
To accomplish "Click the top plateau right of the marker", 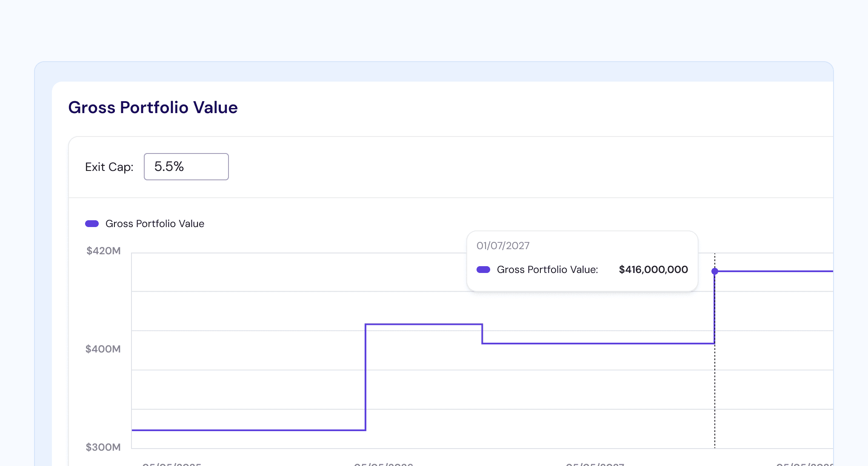I will coord(774,271).
